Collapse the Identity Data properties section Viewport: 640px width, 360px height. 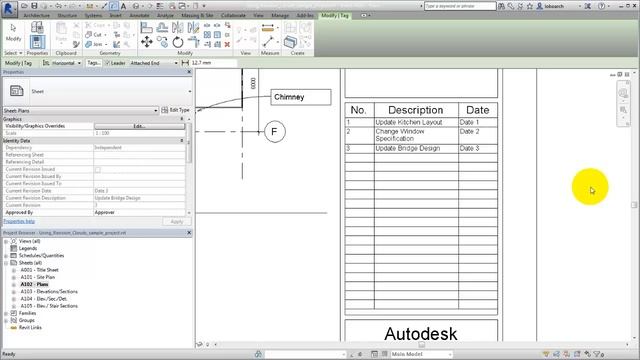(x=182, y=140)
